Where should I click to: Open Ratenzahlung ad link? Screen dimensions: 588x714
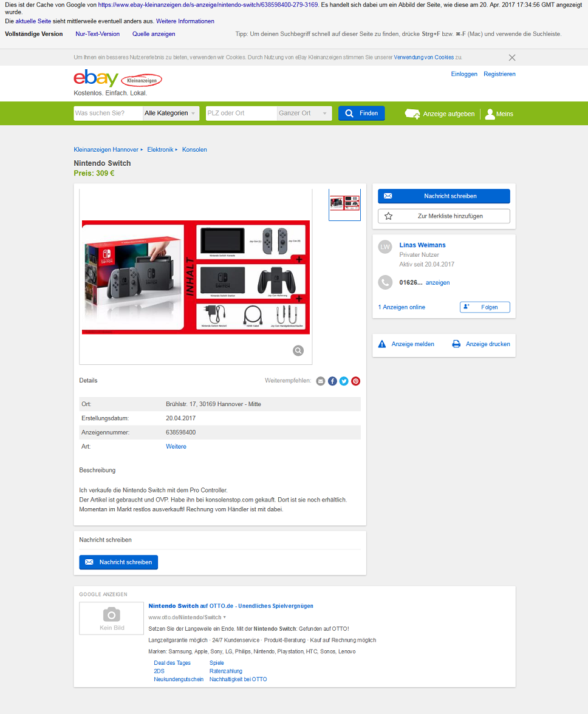click(x=226, y=671)
